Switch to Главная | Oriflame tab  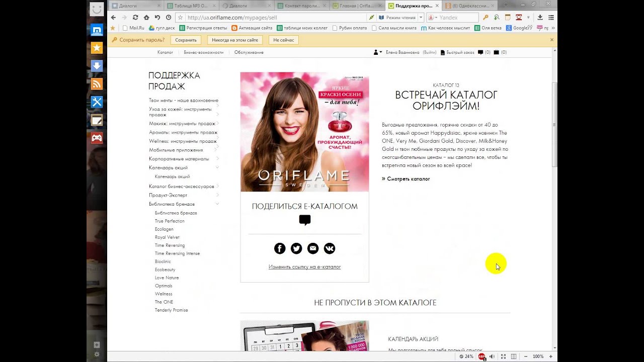[x=357, y=6]
